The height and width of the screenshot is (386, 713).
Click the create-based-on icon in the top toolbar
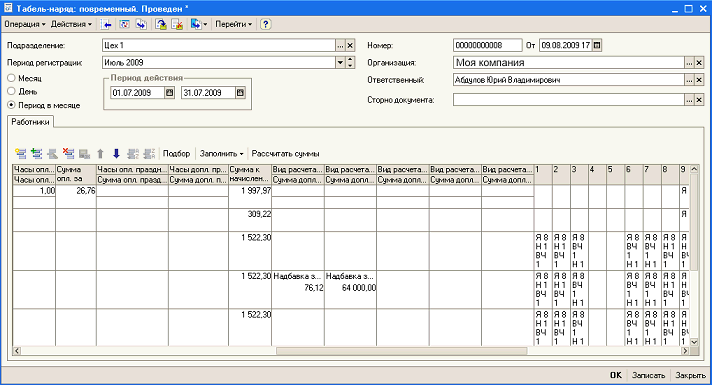196,25
